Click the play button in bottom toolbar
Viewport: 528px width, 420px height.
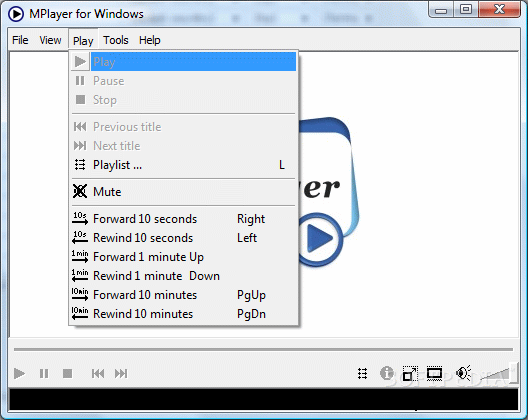click(19, 374)
